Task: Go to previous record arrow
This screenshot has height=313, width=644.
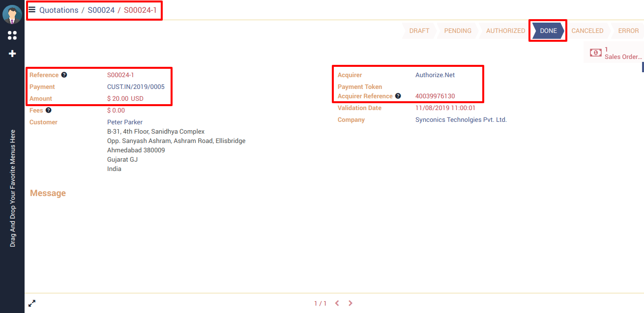Action: pyautogui.click(x=337, y=303)
